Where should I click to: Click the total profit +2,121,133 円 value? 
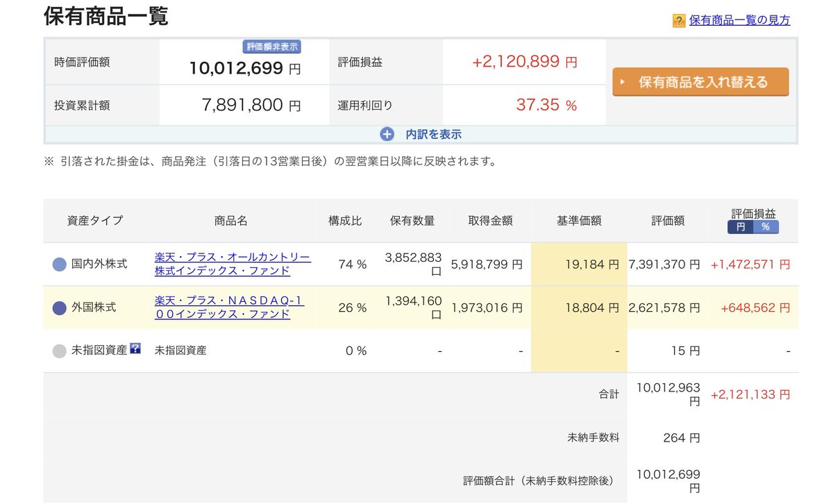click(750, 394)
